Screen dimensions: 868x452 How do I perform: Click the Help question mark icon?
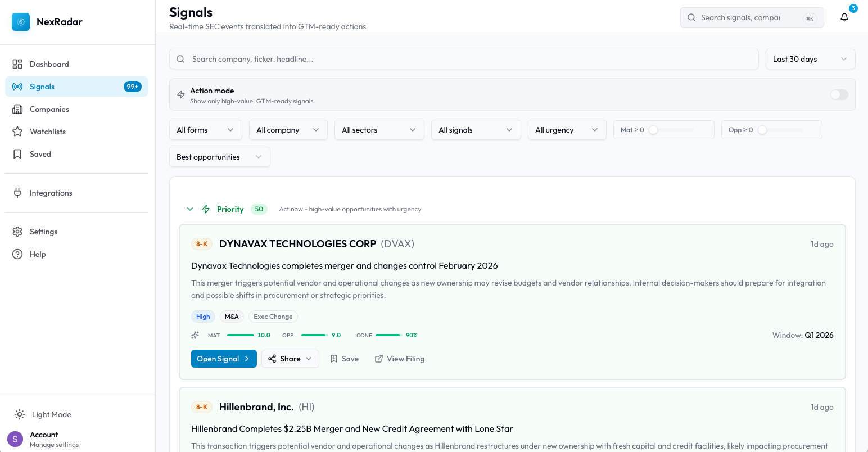[x=17, y=254]
